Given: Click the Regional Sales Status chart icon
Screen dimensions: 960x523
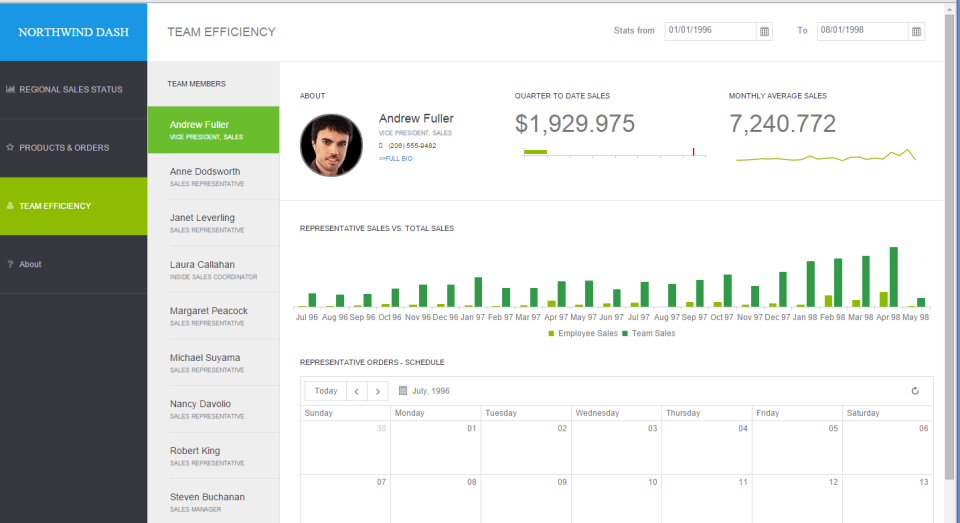Looking at the screenshot, I should [10, 89].
